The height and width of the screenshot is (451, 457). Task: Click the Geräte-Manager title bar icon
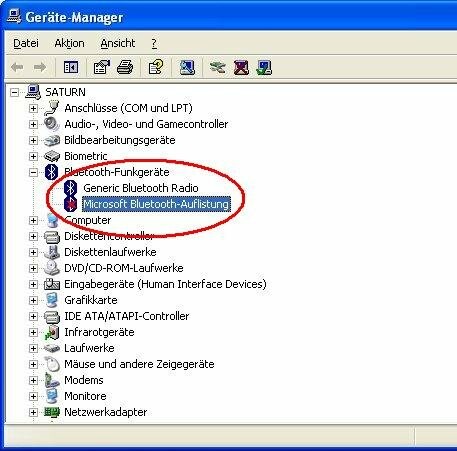[x=14, y=16]
